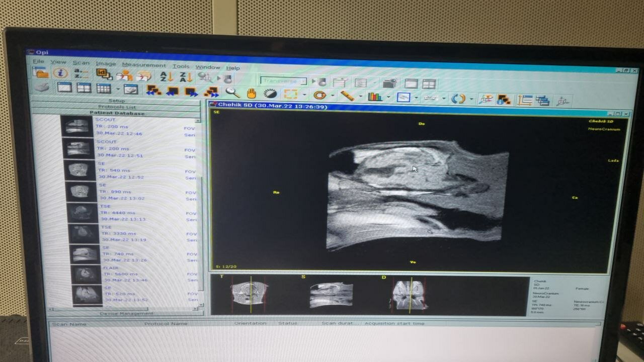Screen dimensions: 644x362
Task: Click the Id image-stack toolbar icon
Action: coord(104,74)
